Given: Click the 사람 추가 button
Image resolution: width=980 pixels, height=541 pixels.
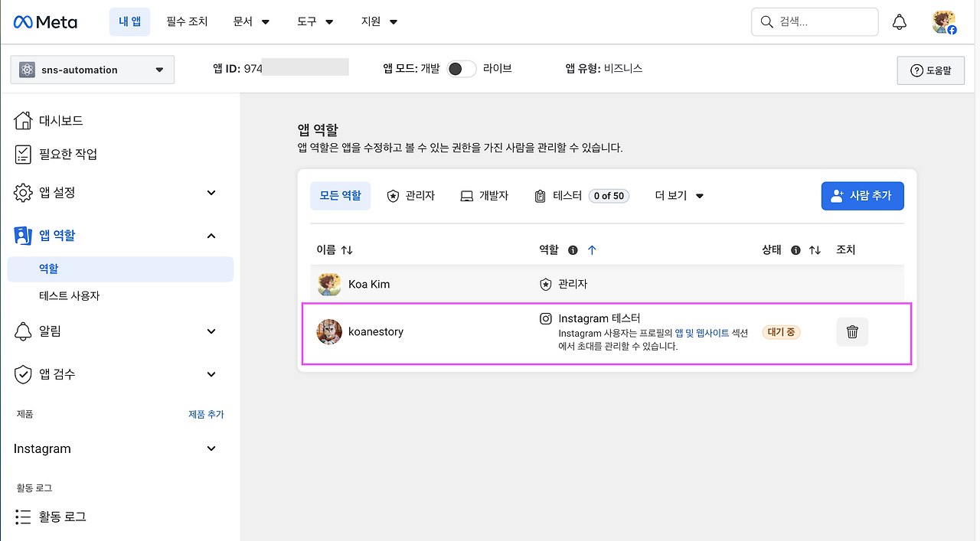Looking at the screenshot, I should 862,196.
